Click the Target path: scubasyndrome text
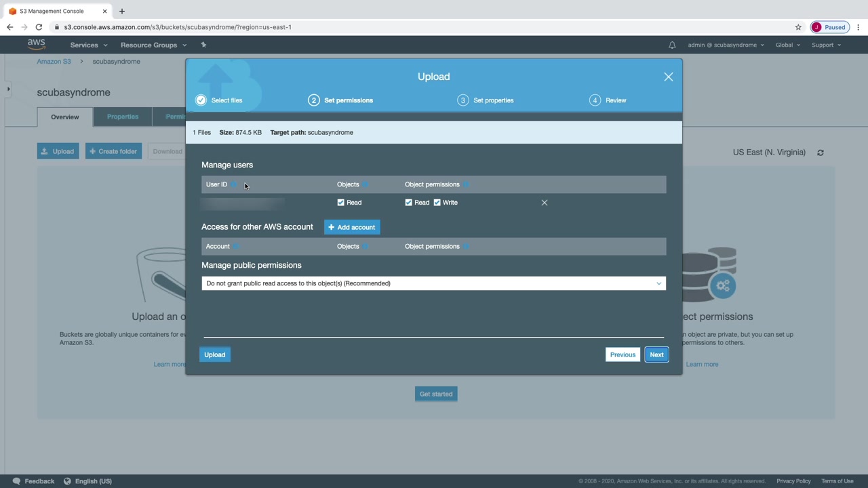868x488 pixels. [x=311, y=132]
